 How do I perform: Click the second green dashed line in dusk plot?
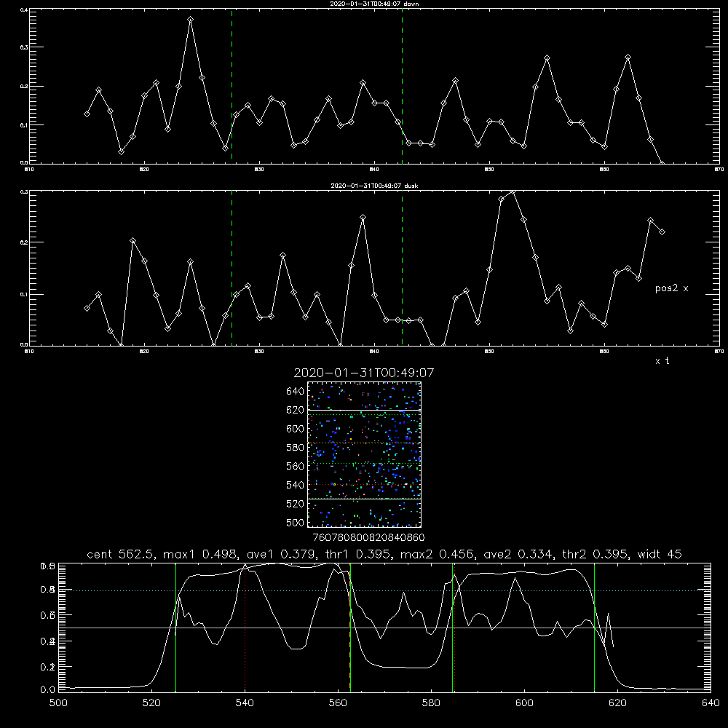pyautogui.click(x=402, y=268)
